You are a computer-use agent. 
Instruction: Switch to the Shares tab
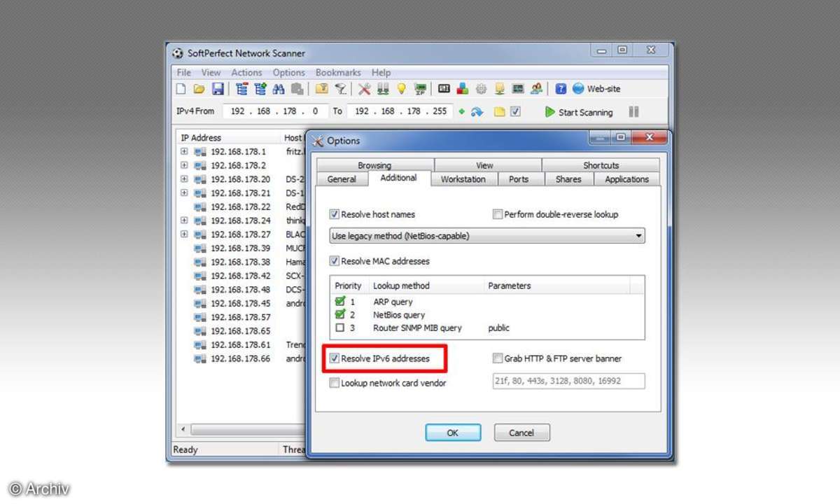[568, 179]
